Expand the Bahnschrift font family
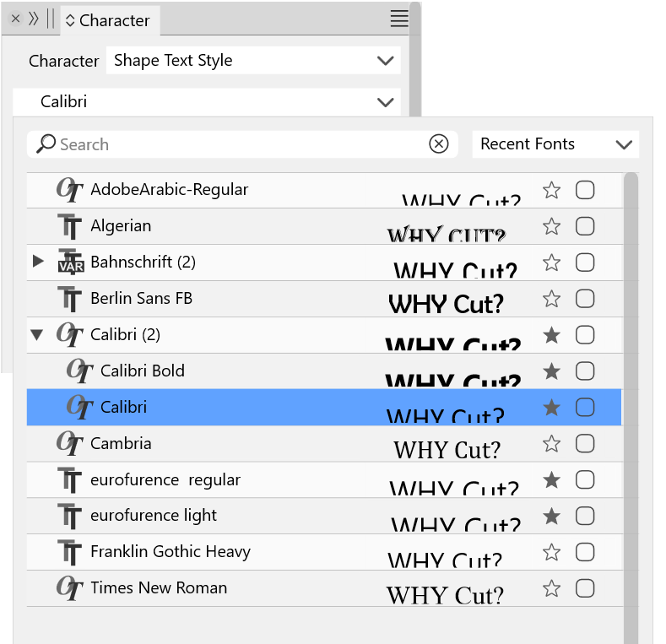 [x=37, y=262]
